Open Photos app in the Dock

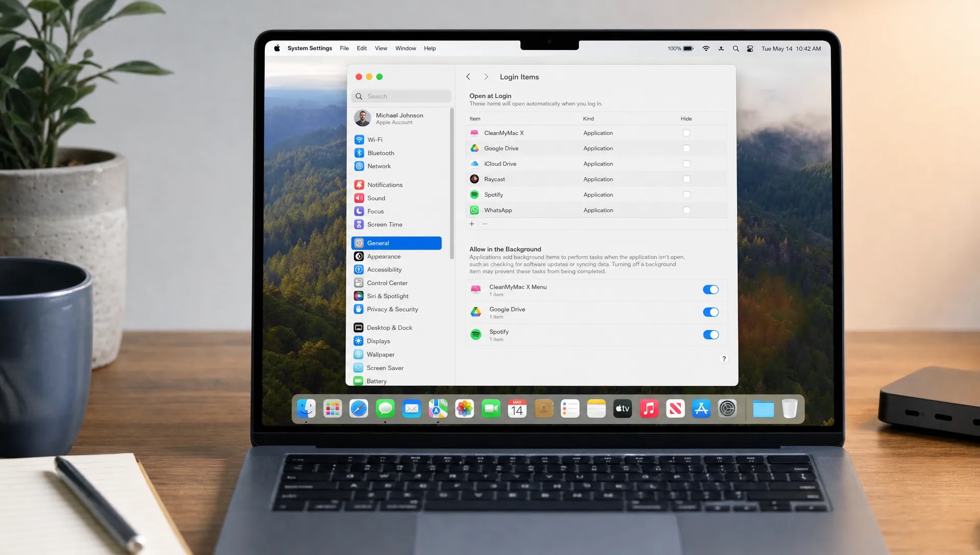pos(464,409)
